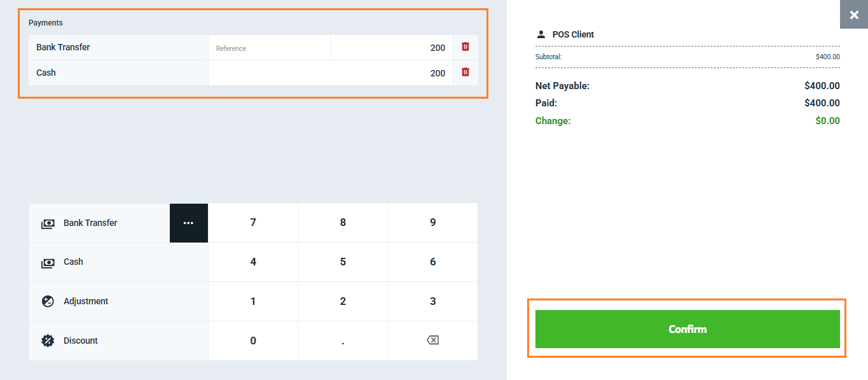Open Bank Transfer more options (three dots)
868x380 pixels.
(x=188, y=223)
